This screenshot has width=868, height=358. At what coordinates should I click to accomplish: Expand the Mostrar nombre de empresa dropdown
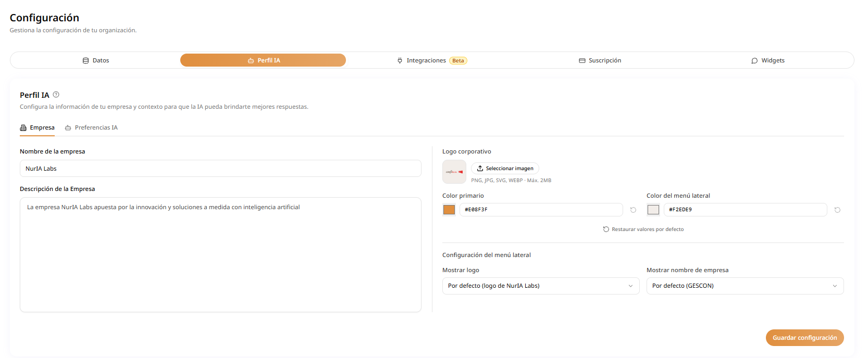click(x=745, y=286)
